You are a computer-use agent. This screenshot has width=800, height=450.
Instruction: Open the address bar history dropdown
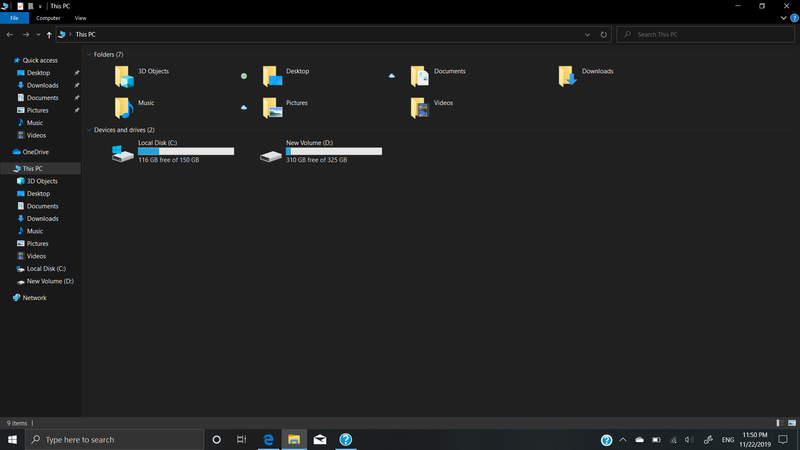[x=587, y=35]
